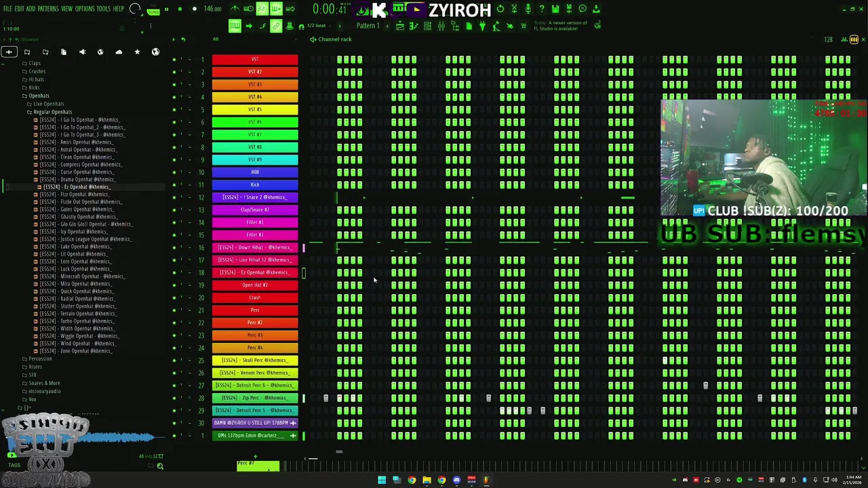Click the stop button in transport controls

coord(180,9)
